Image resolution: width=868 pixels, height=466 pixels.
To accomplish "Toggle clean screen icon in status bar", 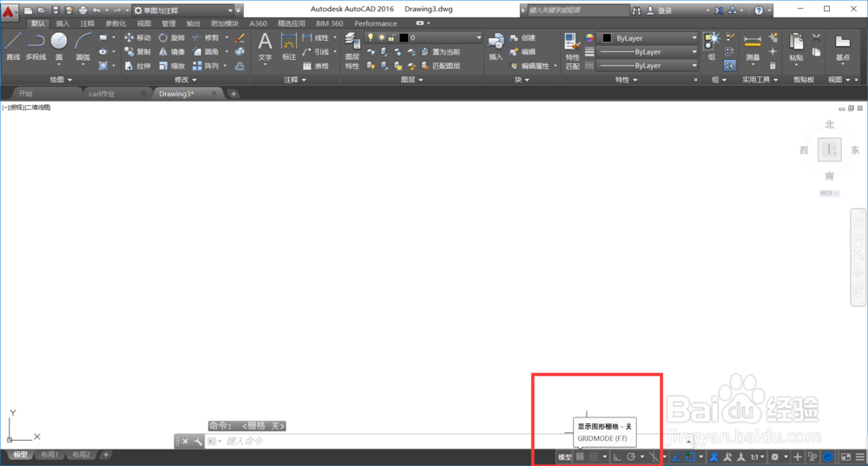I will 845,456.
